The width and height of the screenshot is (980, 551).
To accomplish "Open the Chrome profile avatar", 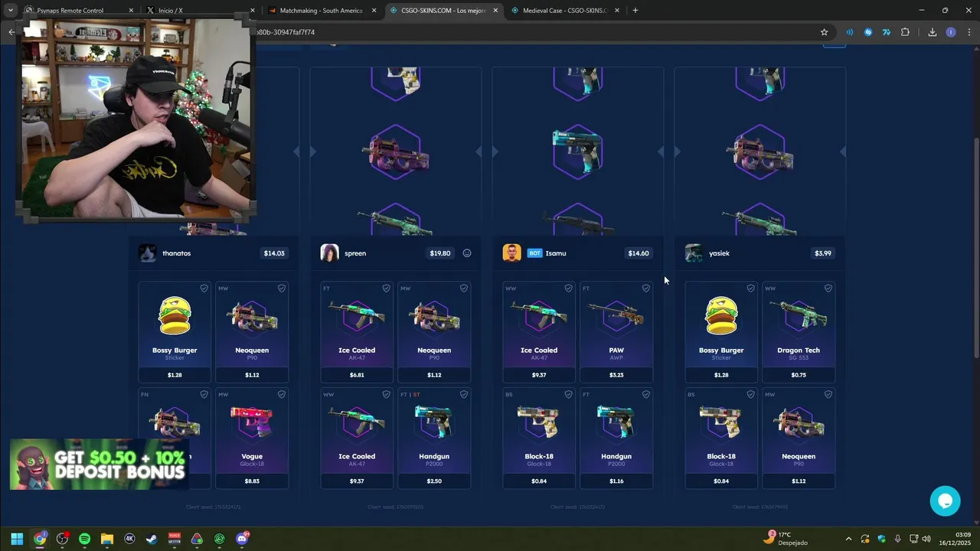I will [951, 32].
